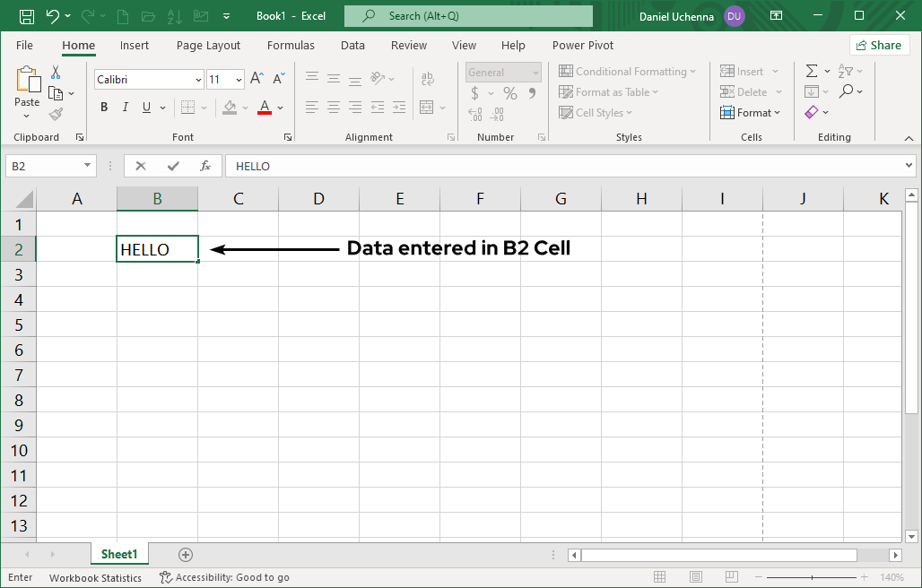Open the Font Color swatch
Viewport: 922px width, 588px height.
tap(265, 108)
